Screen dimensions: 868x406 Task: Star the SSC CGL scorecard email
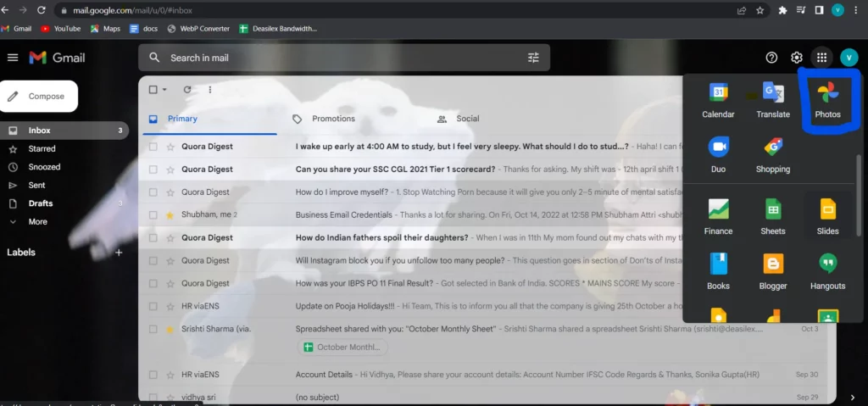[x=170, y=170]
